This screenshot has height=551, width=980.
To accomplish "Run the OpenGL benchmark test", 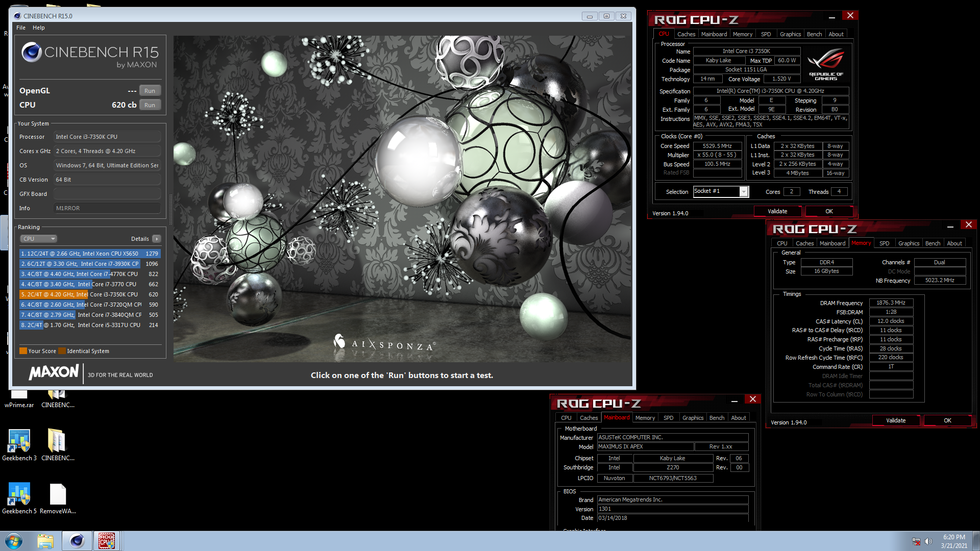I will point(150,91).
